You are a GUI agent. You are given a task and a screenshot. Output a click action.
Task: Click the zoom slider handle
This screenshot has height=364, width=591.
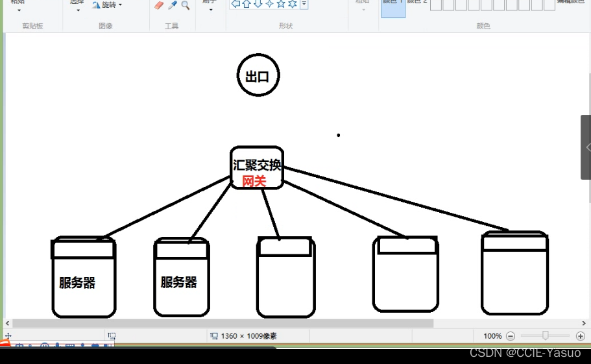pyautogui.click(x=545, y=335)
